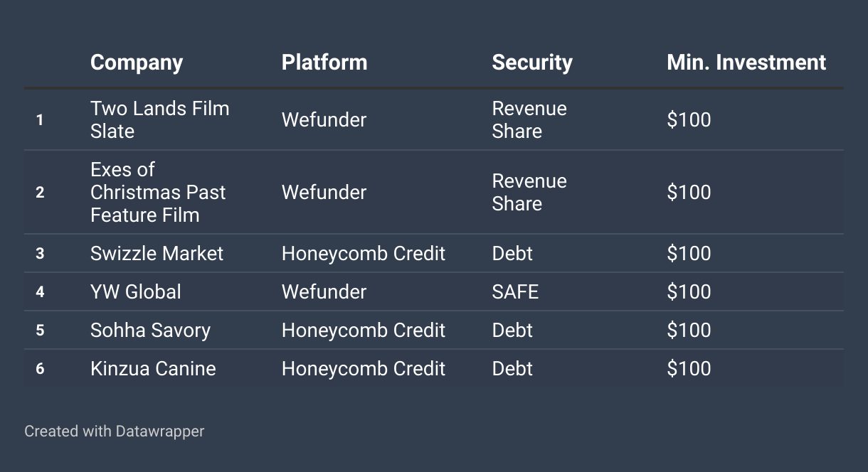Viewport: 868px width, 472px height.
Task: Open the Created with Datawrapper link
Action: click(114, 431)
